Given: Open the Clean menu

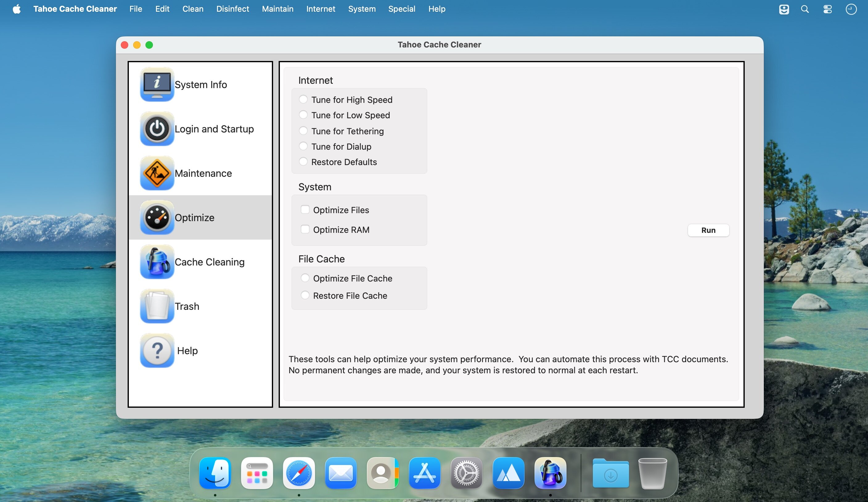Looking at the screenshot, I should tap(193, 9).
